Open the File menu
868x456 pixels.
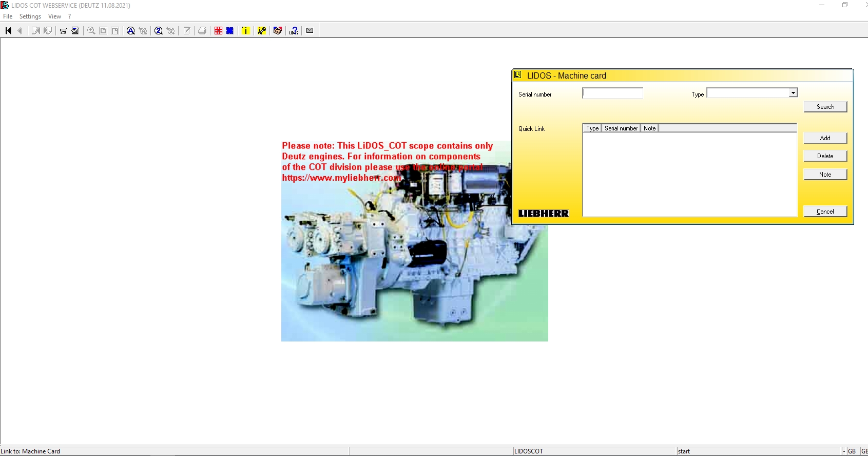tap(8, 16)
